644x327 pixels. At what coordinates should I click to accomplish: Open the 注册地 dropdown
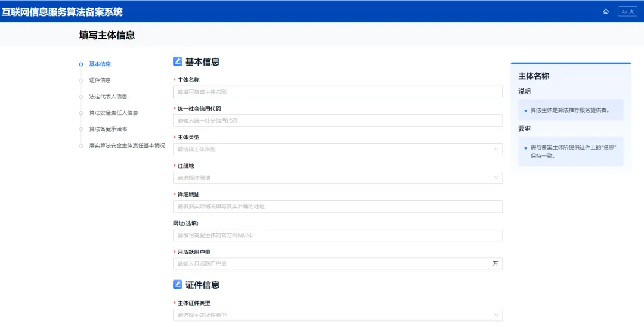click(x=338, y=177)
